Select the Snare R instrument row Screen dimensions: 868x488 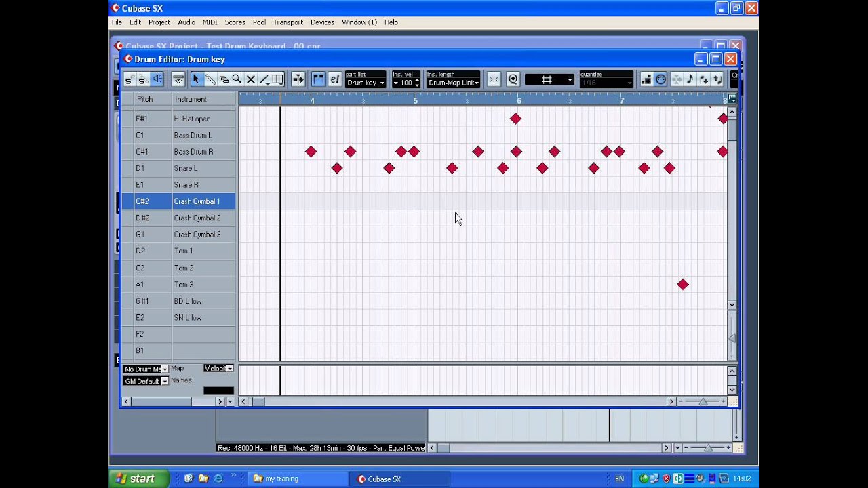click(x=179, y=184)
